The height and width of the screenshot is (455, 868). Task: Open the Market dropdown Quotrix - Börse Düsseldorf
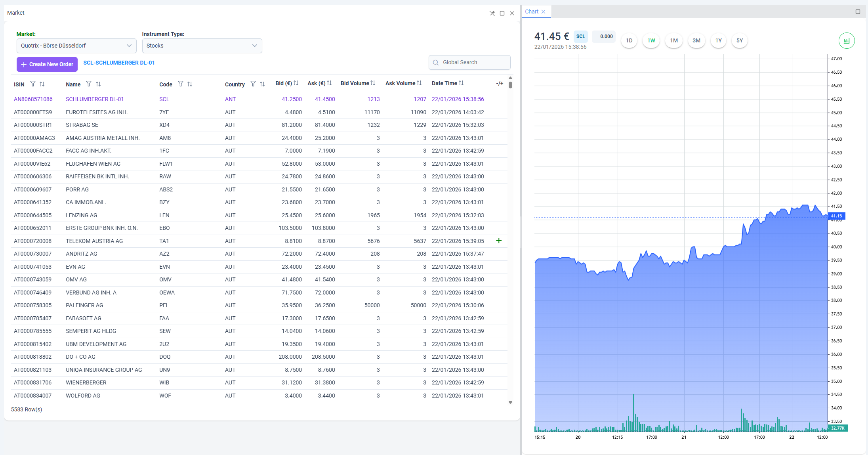point(76,46)
